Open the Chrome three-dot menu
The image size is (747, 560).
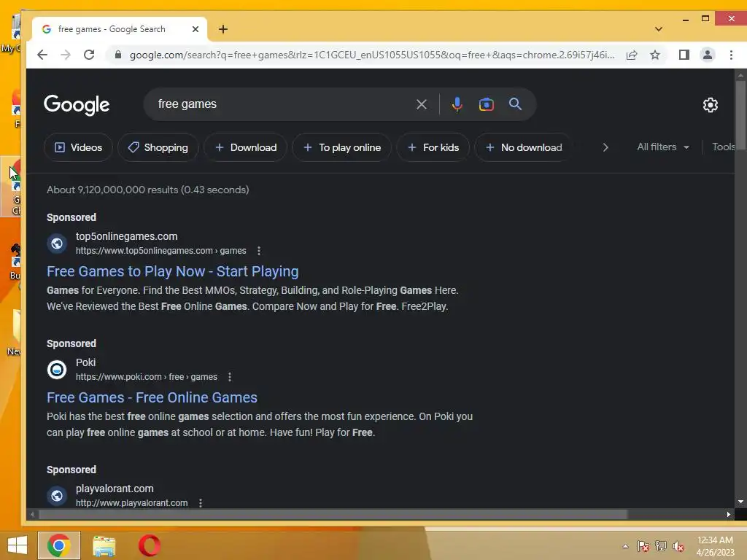731,55
